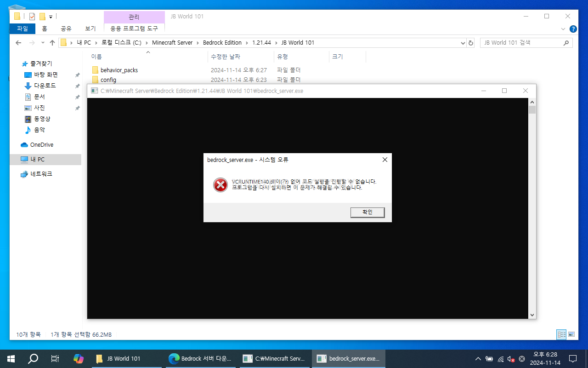Click 내 PC in address breadcrumb
588x368 pixels.
(x=84, y=43)
